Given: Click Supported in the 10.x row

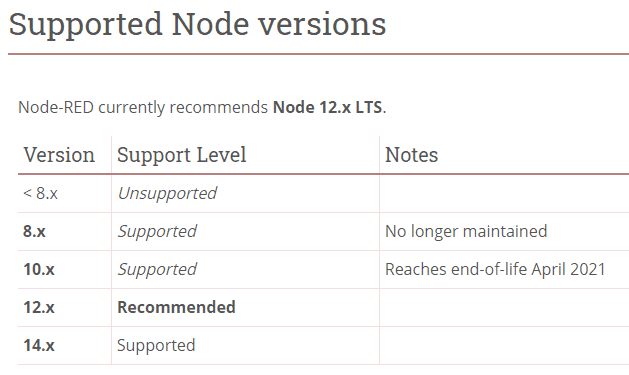Looking at the screenshot, I should (x=157, y=270).
